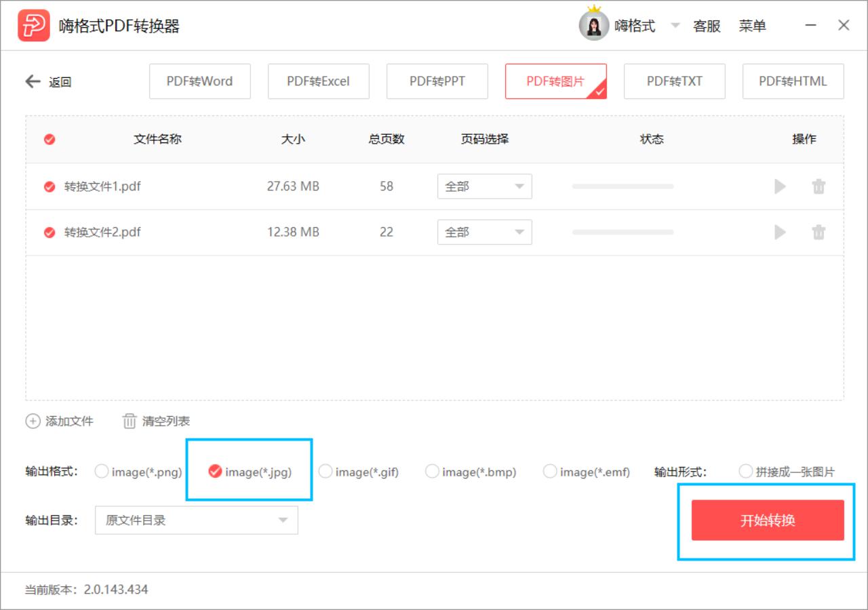Open the 菜单 menu
This screenshot has width=868, height=610.
click(x=753, y=26)
